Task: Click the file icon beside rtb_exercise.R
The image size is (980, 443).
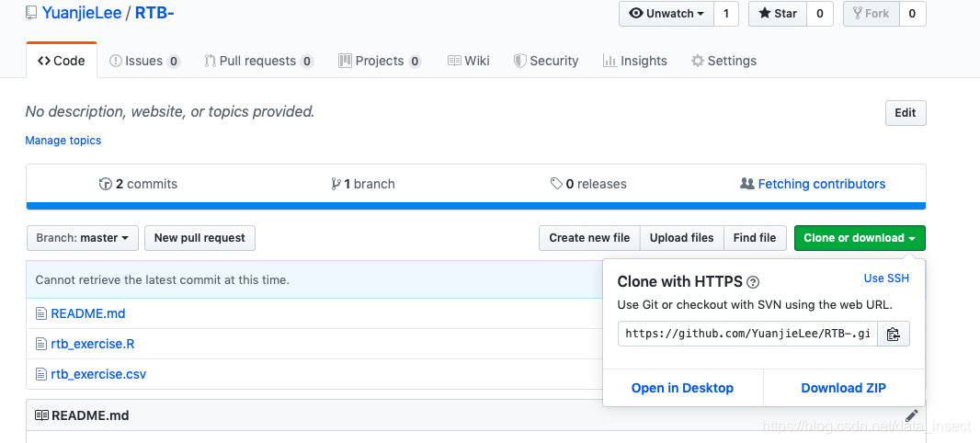Action: coord(40,345)
